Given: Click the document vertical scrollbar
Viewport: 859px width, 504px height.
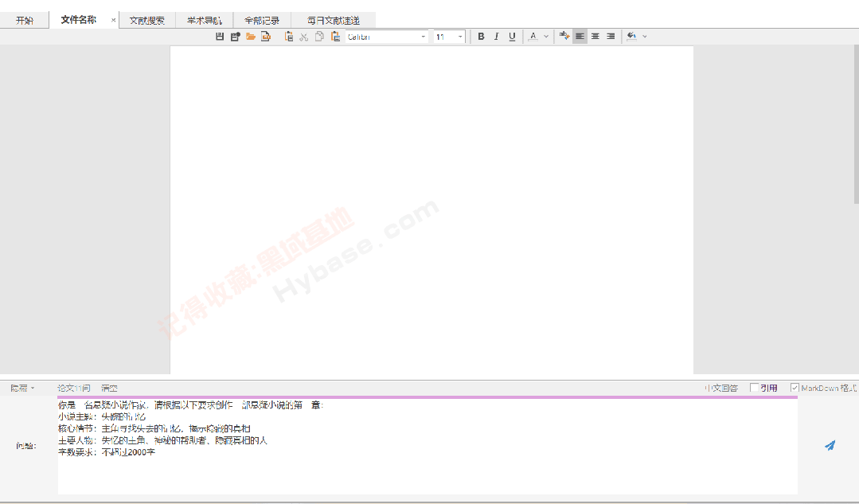Looking at the screenshot, I should pos(857,125).
